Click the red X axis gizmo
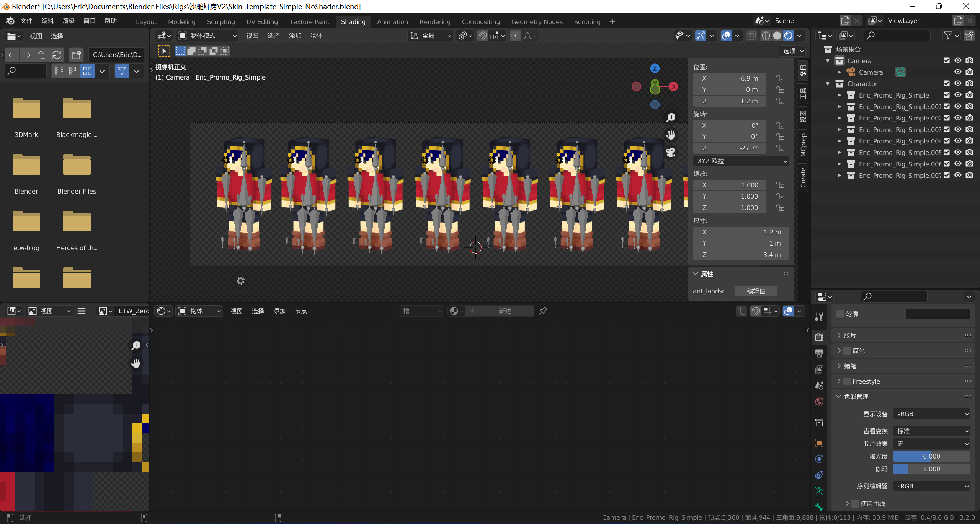This screenshot has height=524, width=980. pos(673,86)
